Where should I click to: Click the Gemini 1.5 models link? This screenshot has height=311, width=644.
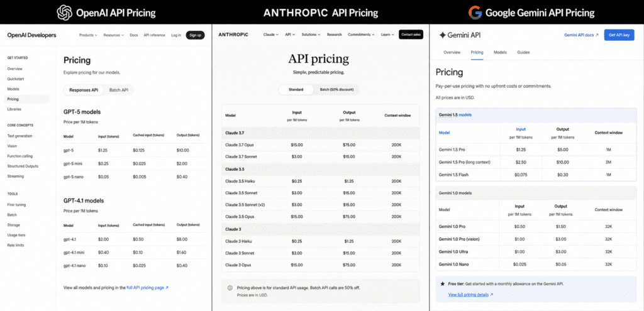455,115
